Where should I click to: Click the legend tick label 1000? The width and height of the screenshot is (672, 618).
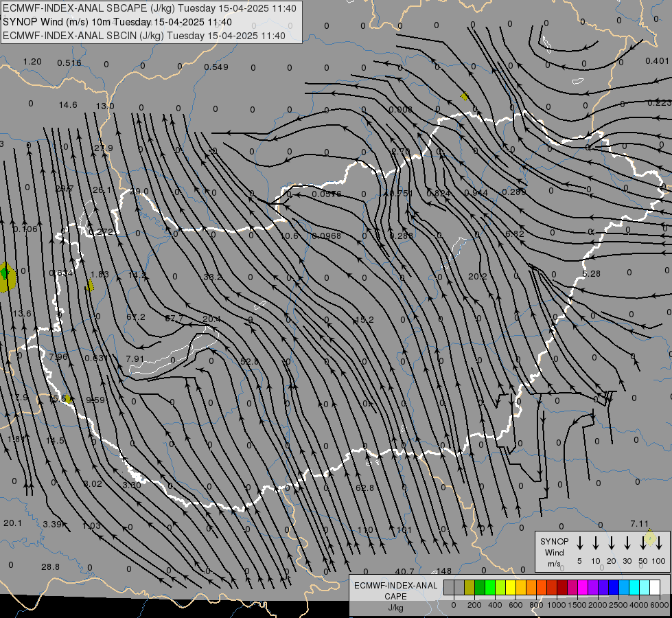pos(556,605)
